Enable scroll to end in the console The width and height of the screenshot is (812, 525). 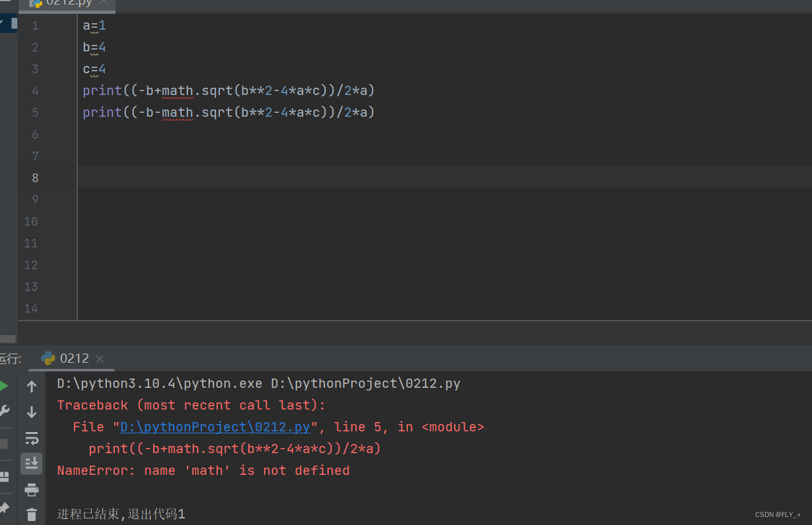click(31, 462)
